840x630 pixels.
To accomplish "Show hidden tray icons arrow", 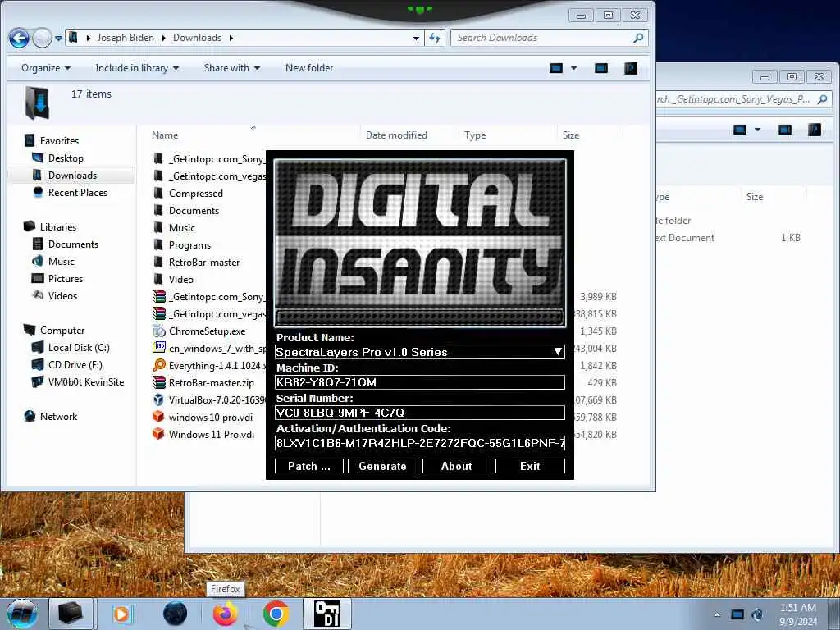I will tap(717, 614).
